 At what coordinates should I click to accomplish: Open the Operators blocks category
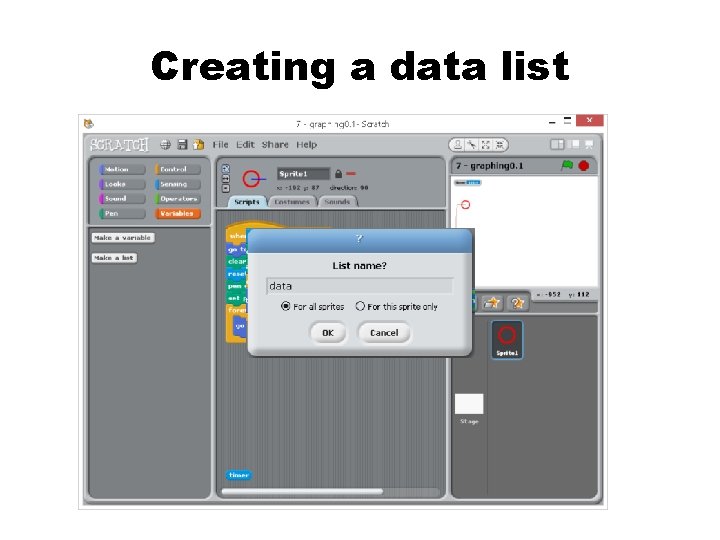pos(178,199)
